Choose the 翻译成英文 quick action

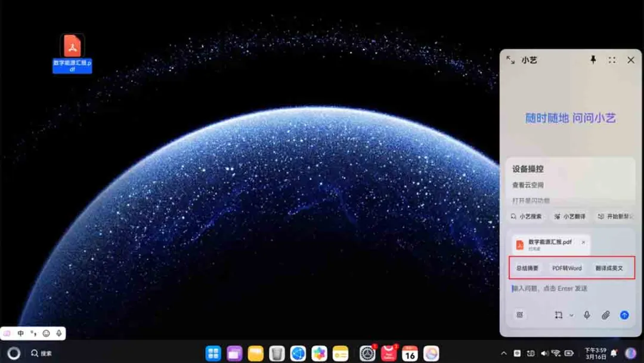609,268
